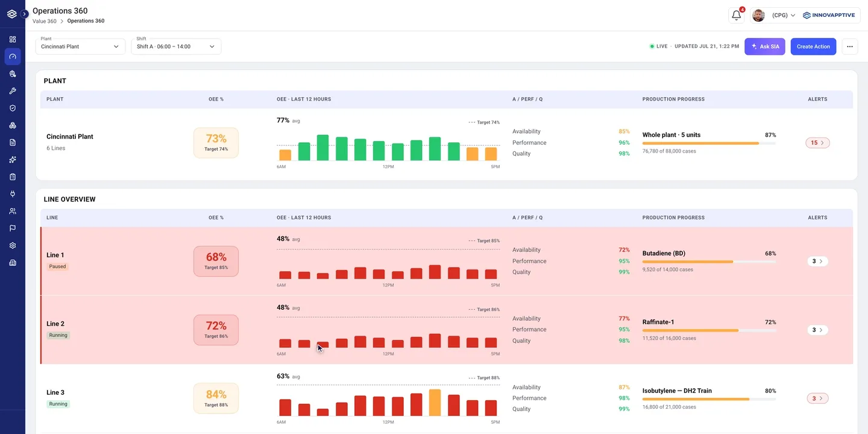Click the Line 2 Running status tag

point(58,335)
